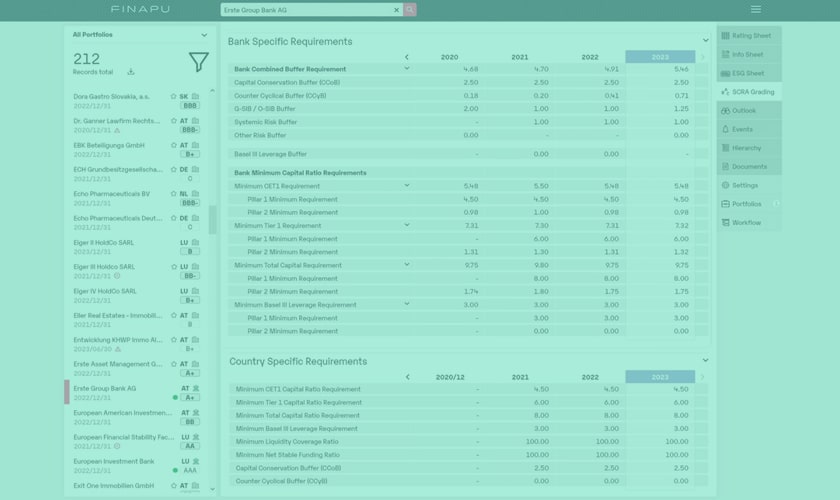Image resolution: width=840 pixels, height=500 pixels.
Task: Open Settings from the side menu
Action: [x=749, y=185]
